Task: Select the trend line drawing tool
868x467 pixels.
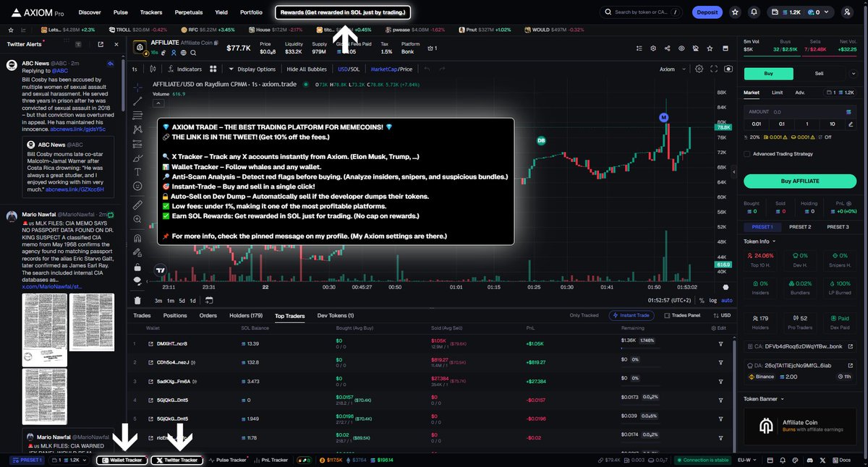Action: 137,100
